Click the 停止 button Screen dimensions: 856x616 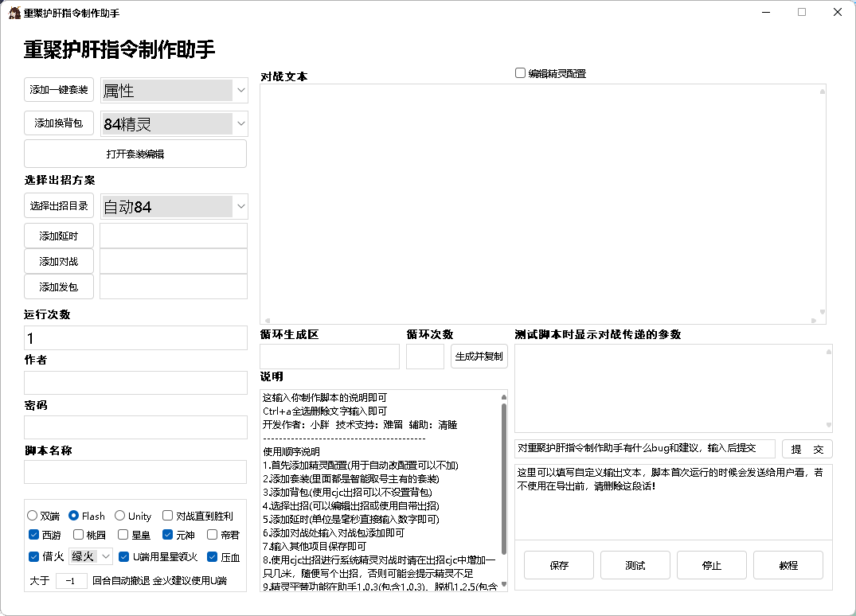click(x=712, y=565)
